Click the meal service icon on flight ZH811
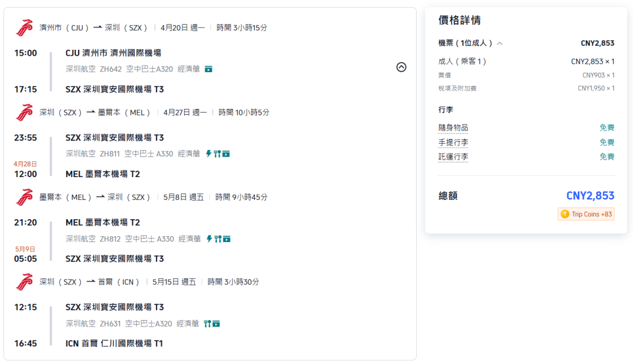633x364 pixels. pyautogui.click(x=217, y=154)
